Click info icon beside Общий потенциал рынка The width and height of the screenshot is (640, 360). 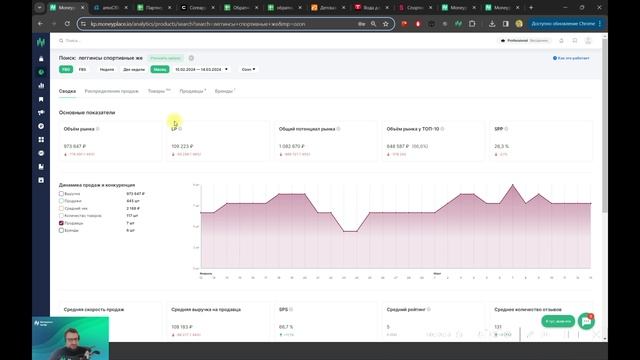coord(338,129)
